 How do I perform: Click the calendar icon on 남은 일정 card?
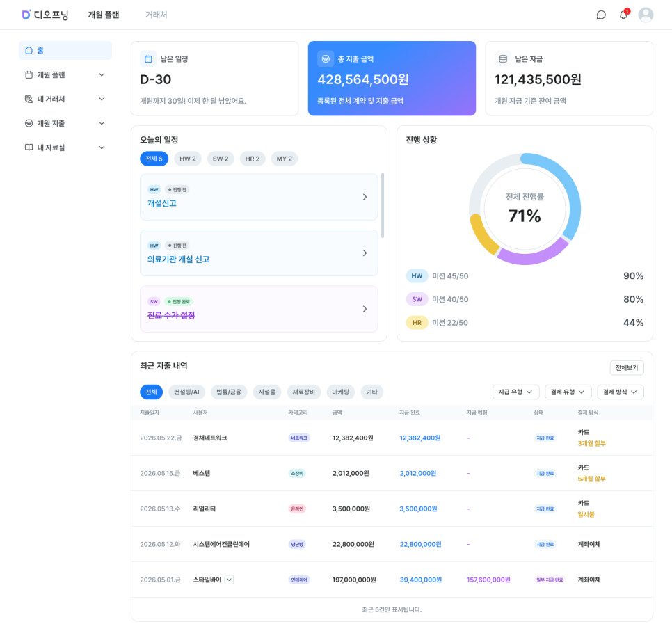[x=148, y=58]
